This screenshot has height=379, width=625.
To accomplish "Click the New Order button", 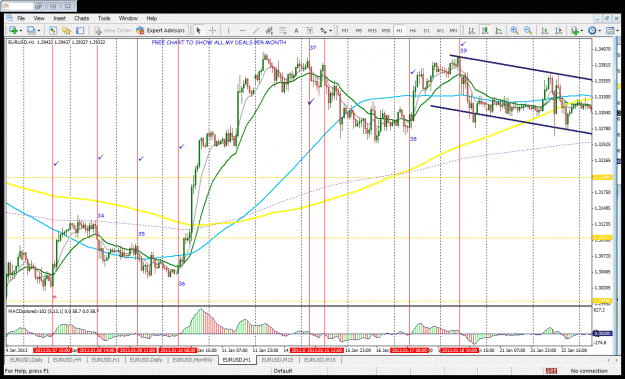I will pos(113,30).
